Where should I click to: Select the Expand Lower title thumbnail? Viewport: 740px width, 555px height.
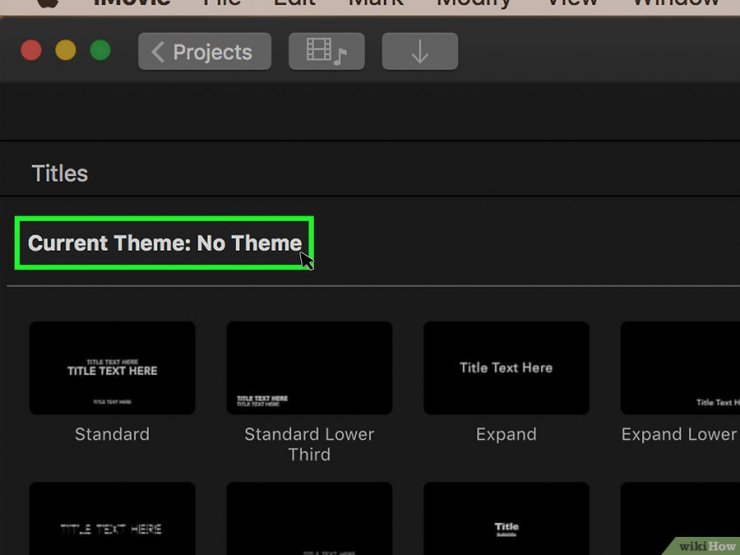click(680, 368)
